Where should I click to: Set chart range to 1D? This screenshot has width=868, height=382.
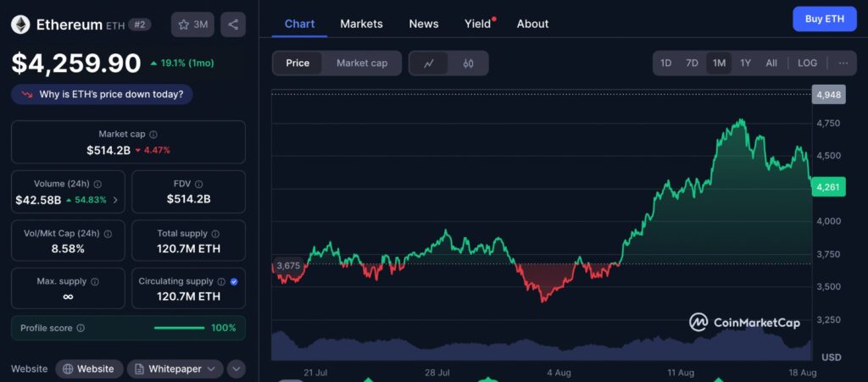666,63
